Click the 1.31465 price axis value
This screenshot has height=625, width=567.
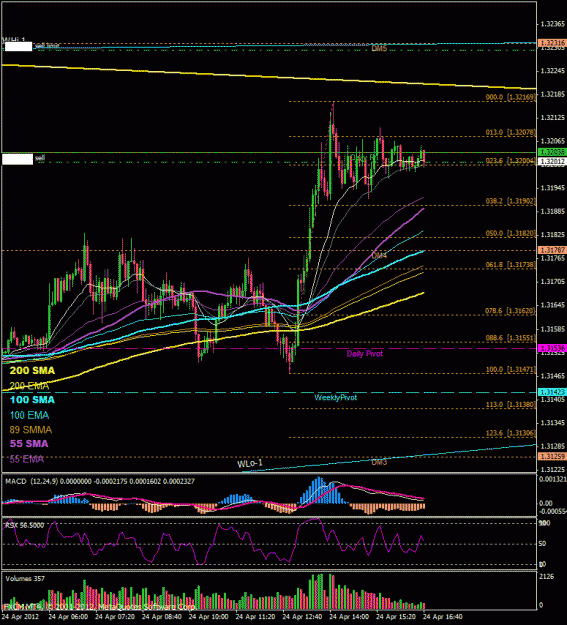(553, 376)
